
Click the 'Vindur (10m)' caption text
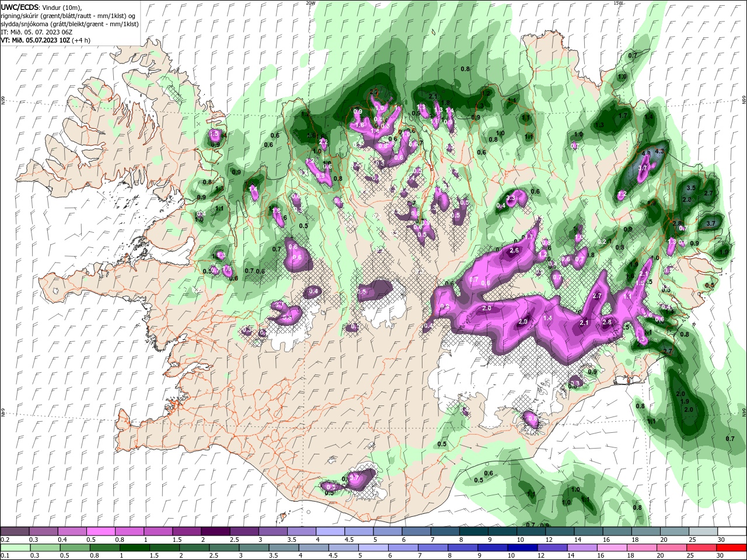tap(62, 6)
